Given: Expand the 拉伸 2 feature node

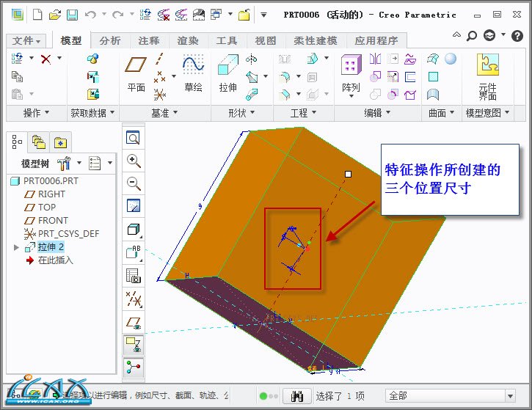Looking at the screenshot, I should tap(16, 247).
